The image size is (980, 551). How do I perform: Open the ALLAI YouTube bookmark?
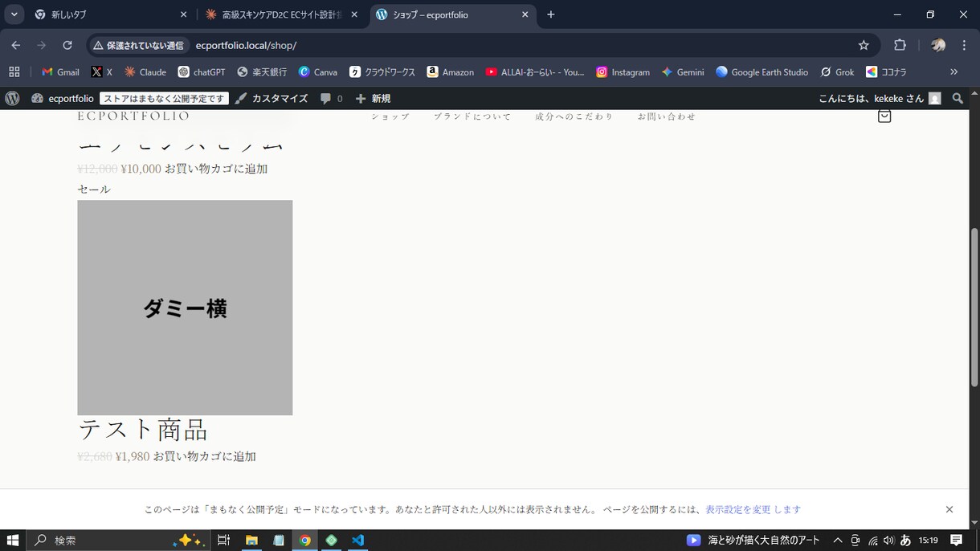click(x=535, y=71)
